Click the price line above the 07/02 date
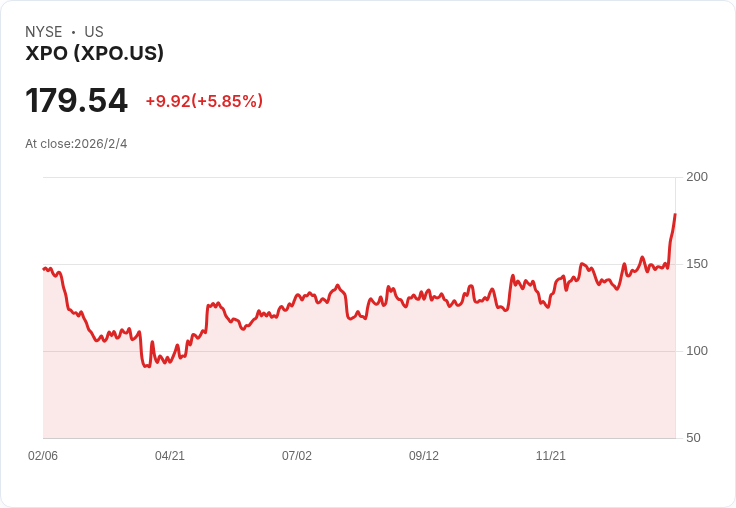Screen dimensions: 736x508 (x=297, y=297)
